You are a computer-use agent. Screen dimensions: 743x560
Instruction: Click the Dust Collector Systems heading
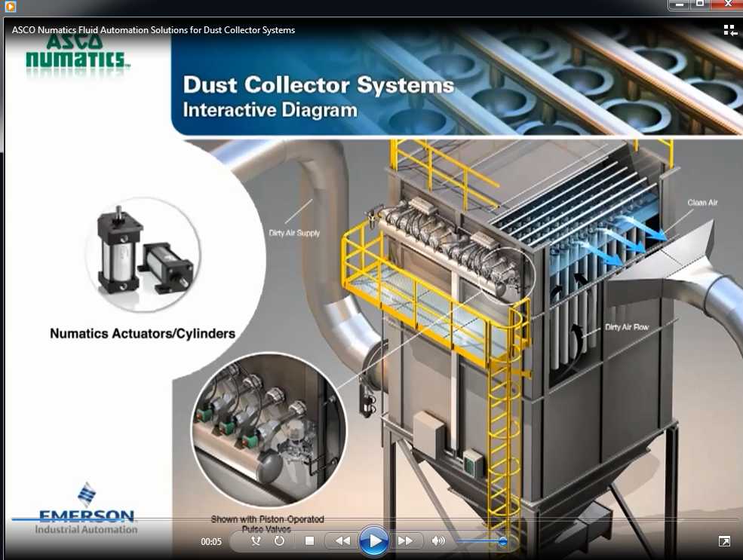pyautogui.click(x=318, y=85)
